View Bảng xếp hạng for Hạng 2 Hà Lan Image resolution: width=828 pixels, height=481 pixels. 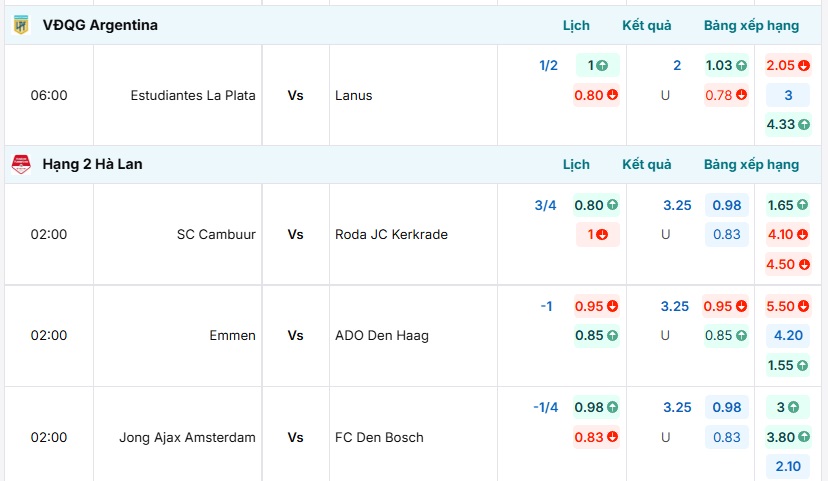751,164
